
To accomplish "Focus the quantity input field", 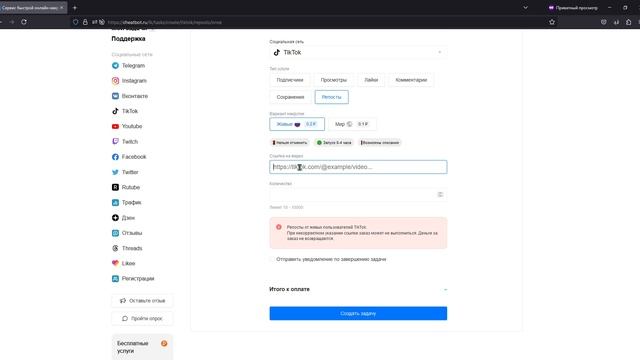I will 358,195.
